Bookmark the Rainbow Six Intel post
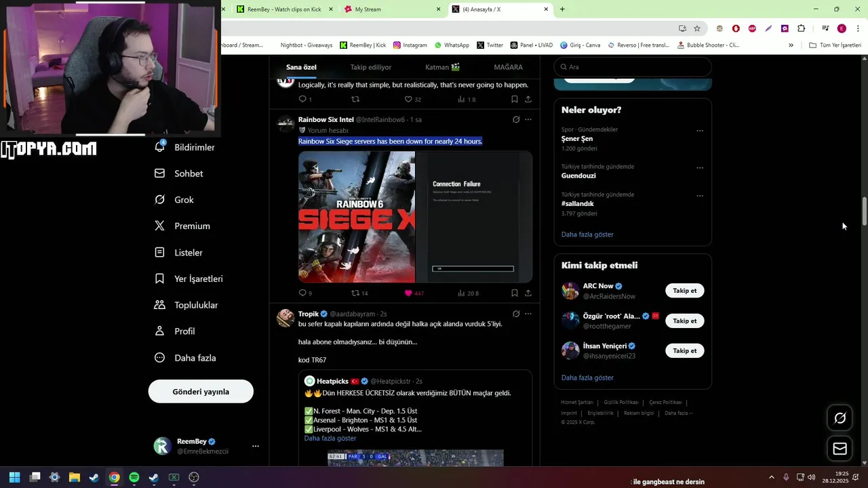 [x=515, y=293]
